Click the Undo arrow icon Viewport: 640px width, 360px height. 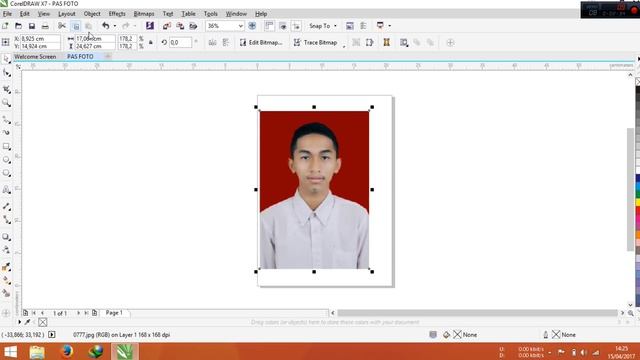tap(106, 26)
